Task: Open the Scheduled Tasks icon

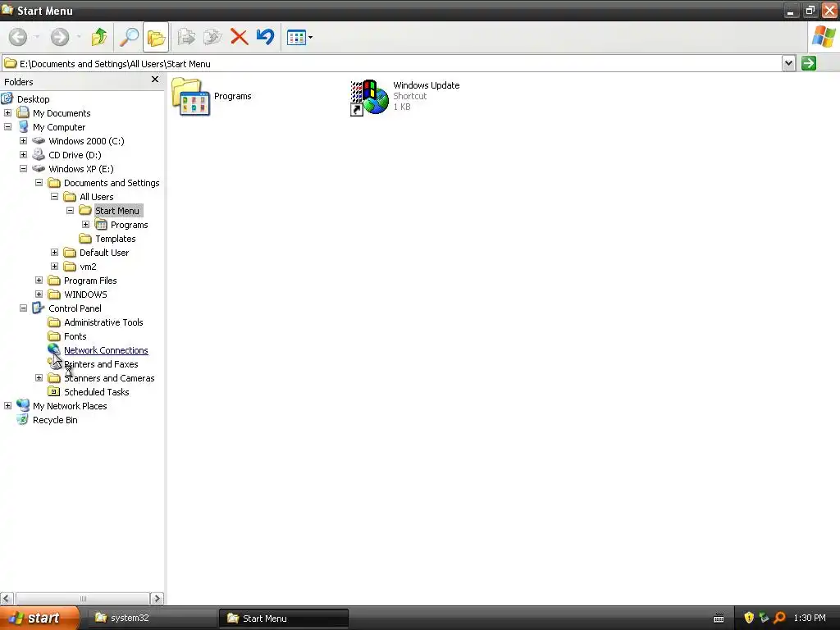Action: tap(53, 391)
